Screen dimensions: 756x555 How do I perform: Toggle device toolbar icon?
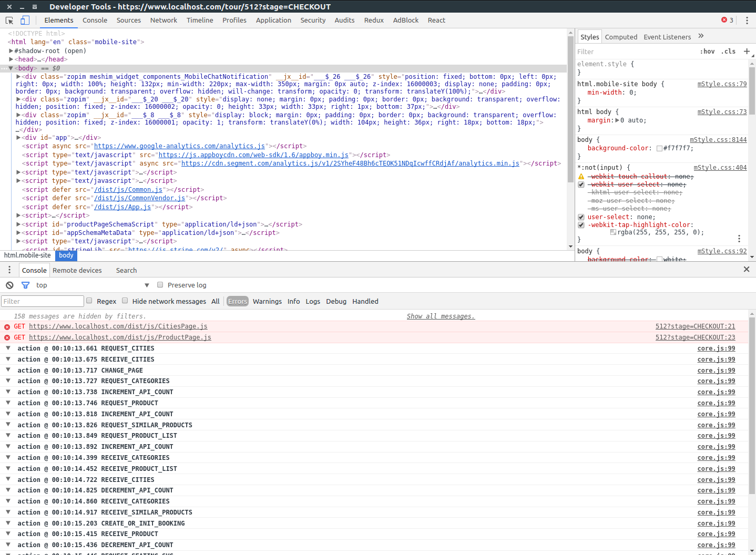click(25, 20)
